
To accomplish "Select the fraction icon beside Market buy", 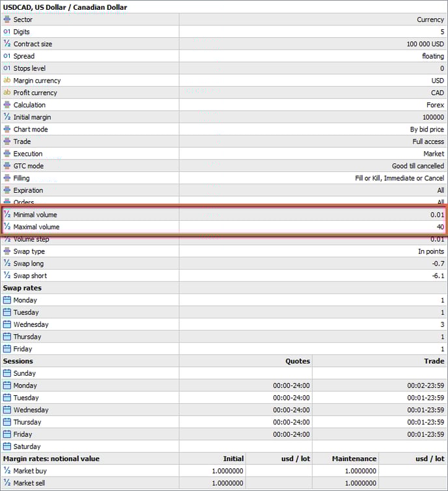I will coord(7,471).
